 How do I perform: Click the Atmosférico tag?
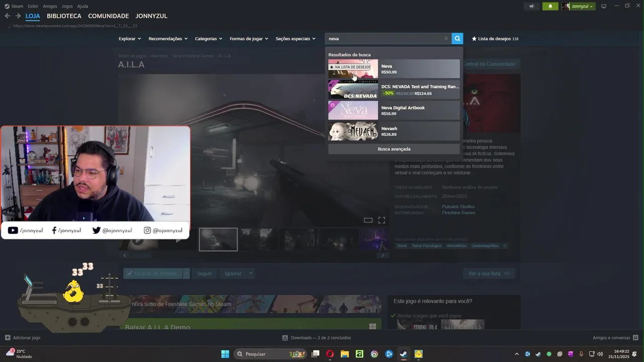pyautogui.click(x=457, y=246)
